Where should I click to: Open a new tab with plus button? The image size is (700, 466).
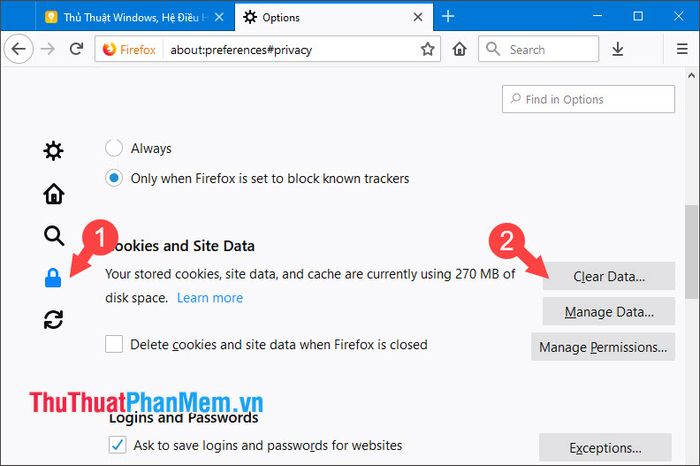pyautogui.click(x=448, y=17)
